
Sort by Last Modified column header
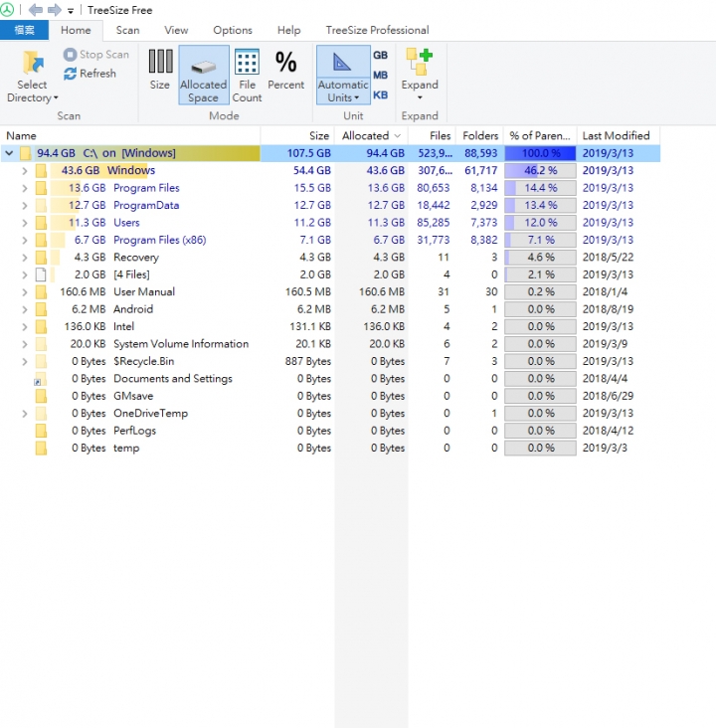click(x=618, y=135)
